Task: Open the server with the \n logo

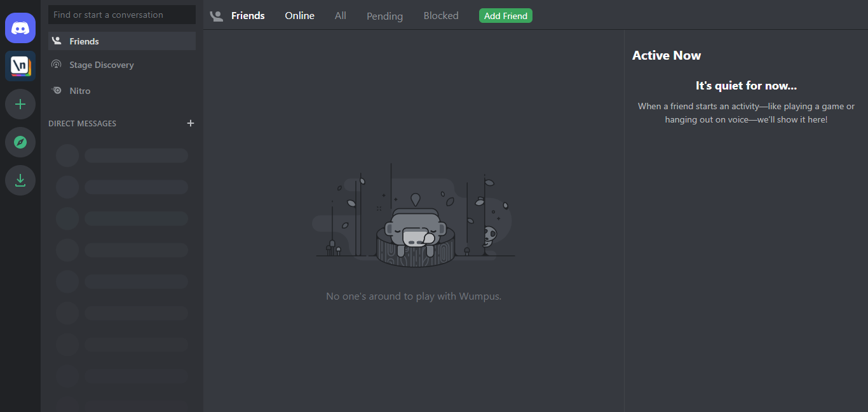Action: coord(20,66)
